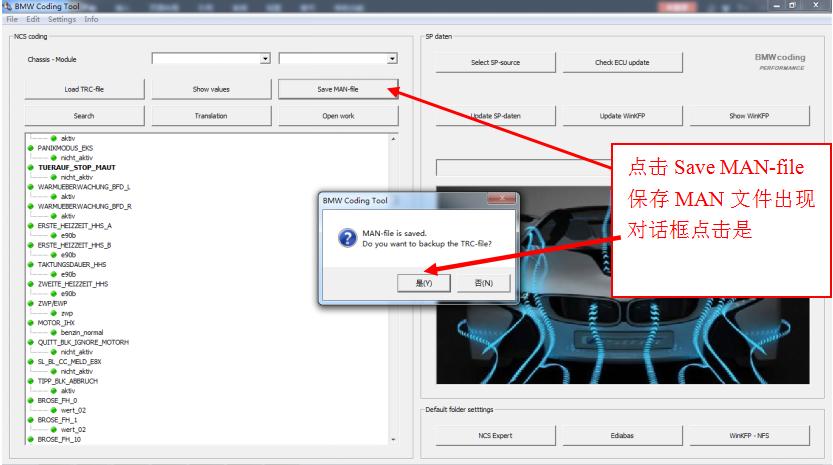Screen dimensions: 833x465
Task: Select QUITT_BLK_IGNORE_MOTORH tree item
Action: click(83, 342)
